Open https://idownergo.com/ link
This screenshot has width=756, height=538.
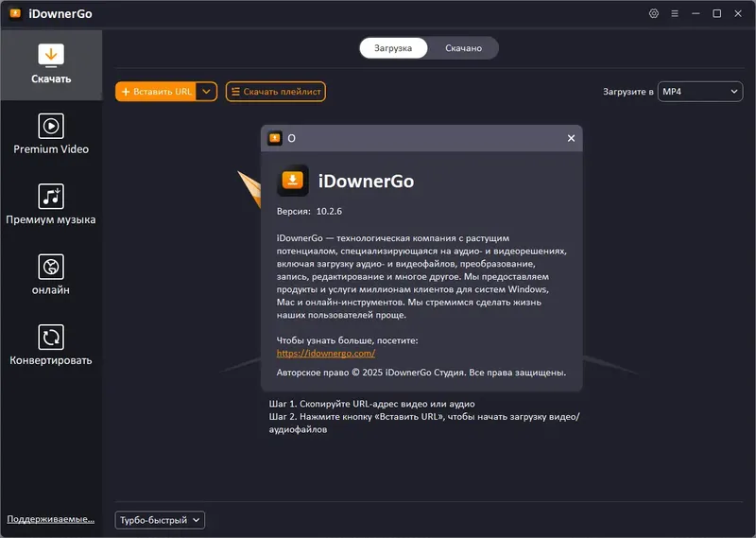326,354
